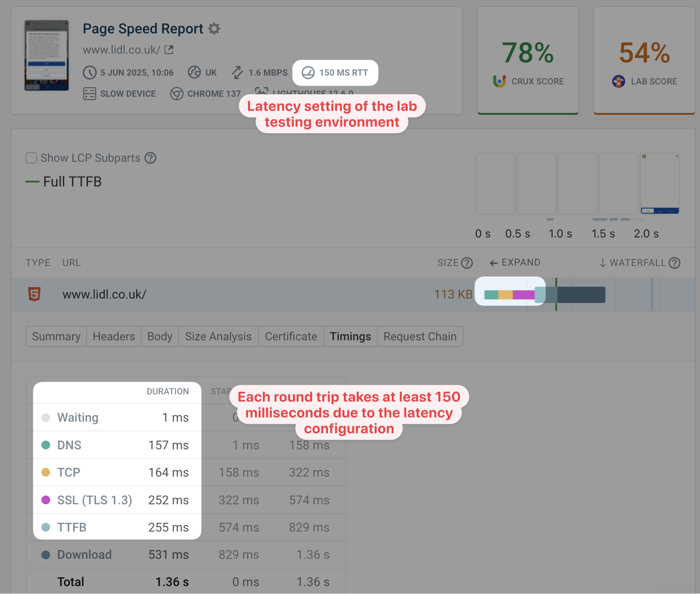Click the HTML5 type icon for www.lidl.co.uk
Image resolution: width=700 pixels, height=594 pixels.
[x=34, y=294]
